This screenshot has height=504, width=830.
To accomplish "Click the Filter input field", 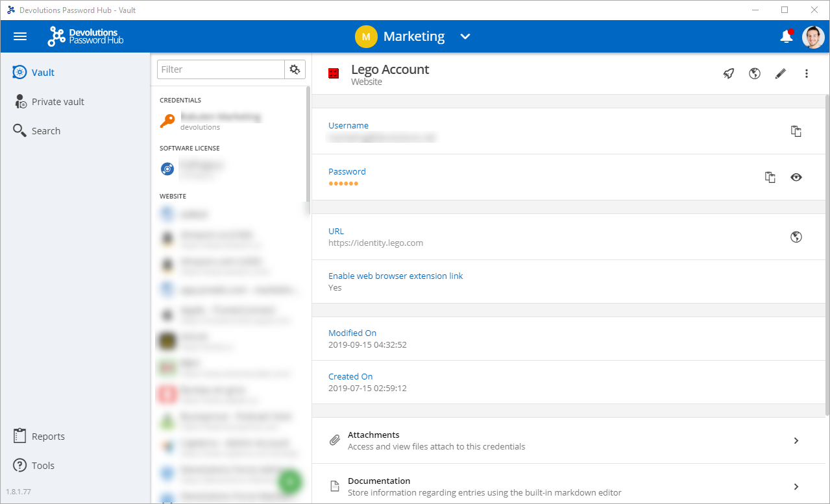I will pos(221,69).
